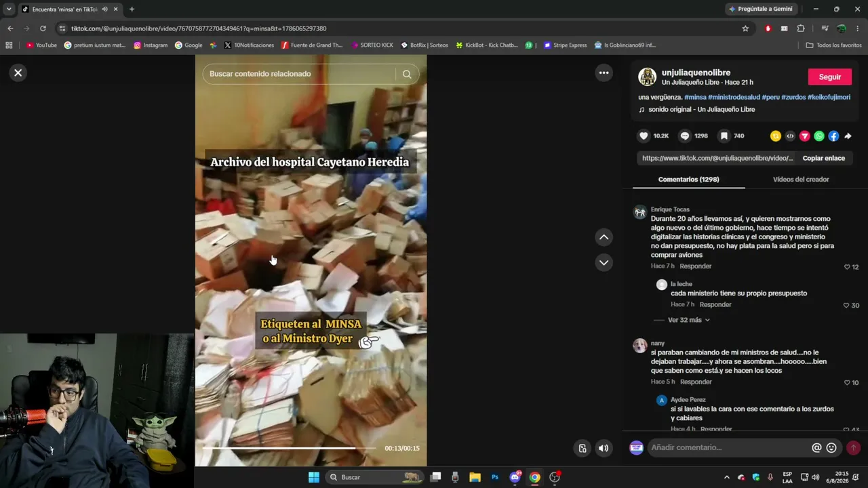Search related content magnifier icon
The width and height of the screenshot is (868, 488).
tap(407, 74)
